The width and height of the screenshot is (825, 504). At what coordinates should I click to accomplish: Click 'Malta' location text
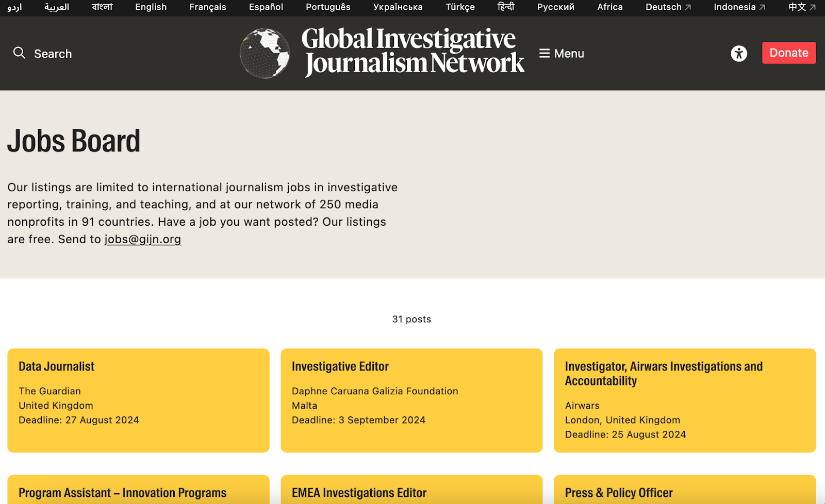[x=305, y=406]
